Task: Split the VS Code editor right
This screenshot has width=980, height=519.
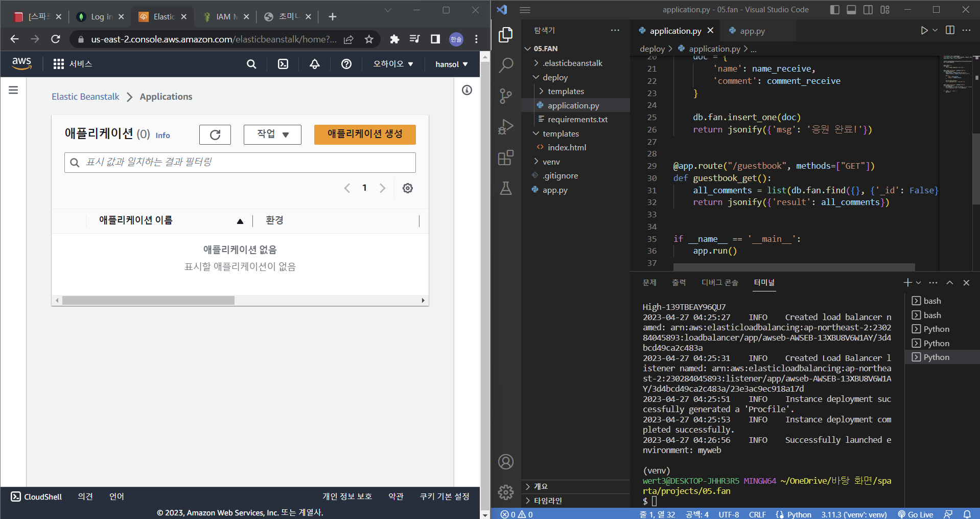Action: [x=950, y=31]
